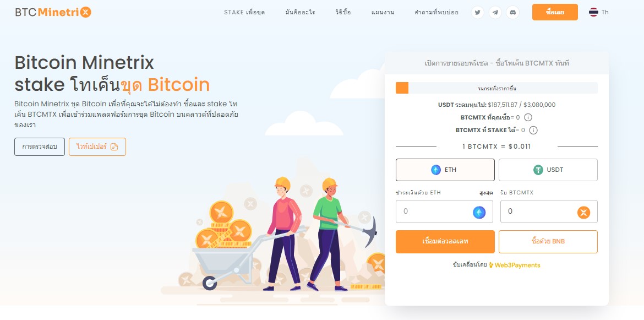This screenshot has height=320, width=644.
Task: Click the ETH payment amount input field
Action: click(x=444, y=211)
